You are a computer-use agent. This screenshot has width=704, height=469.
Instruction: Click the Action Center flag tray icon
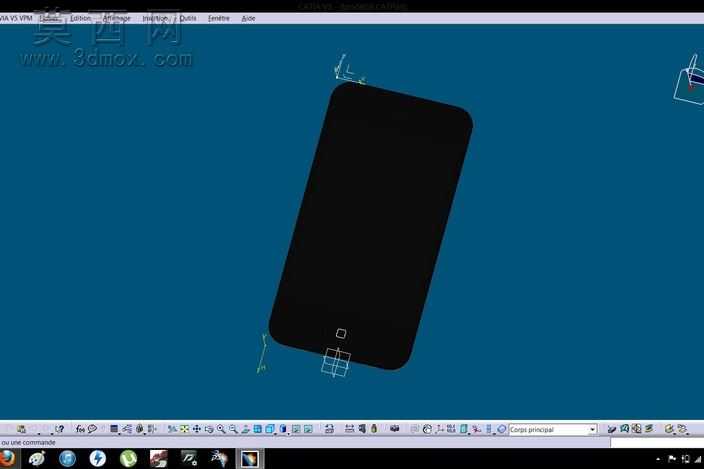(x=672, y=459)
